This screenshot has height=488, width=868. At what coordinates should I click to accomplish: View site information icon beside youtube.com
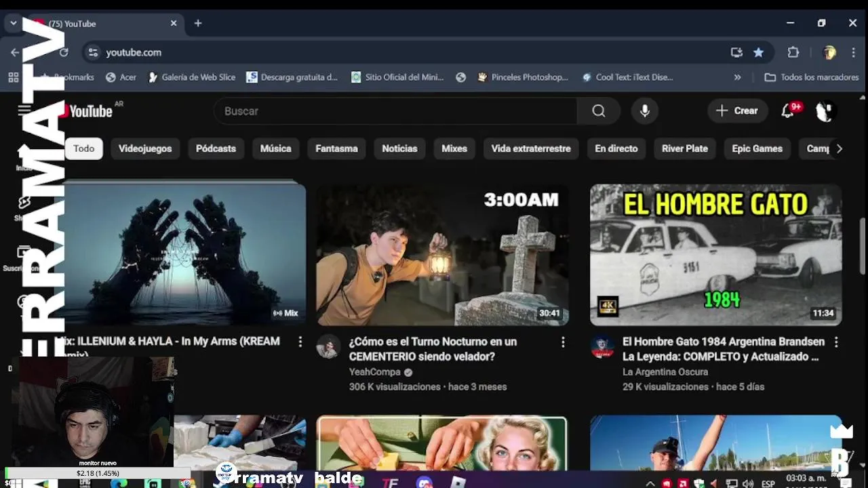coord(93,52)
